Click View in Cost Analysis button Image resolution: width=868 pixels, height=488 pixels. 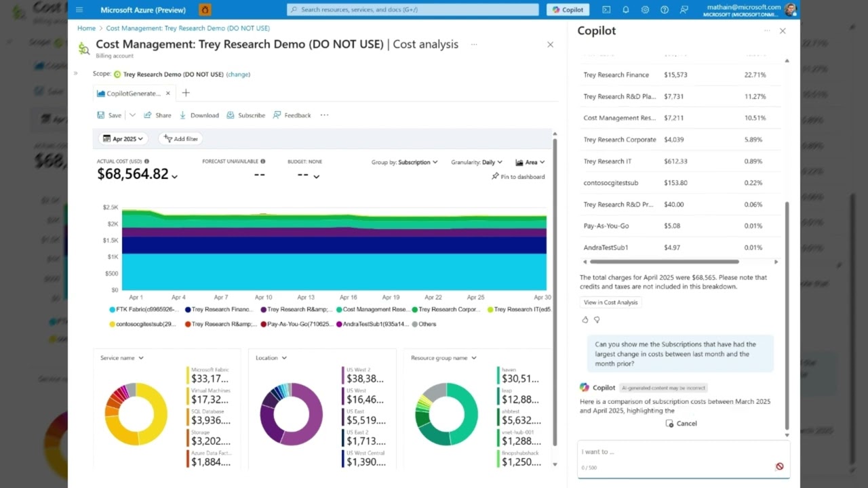pyautogui.click(x=611, y=302)
